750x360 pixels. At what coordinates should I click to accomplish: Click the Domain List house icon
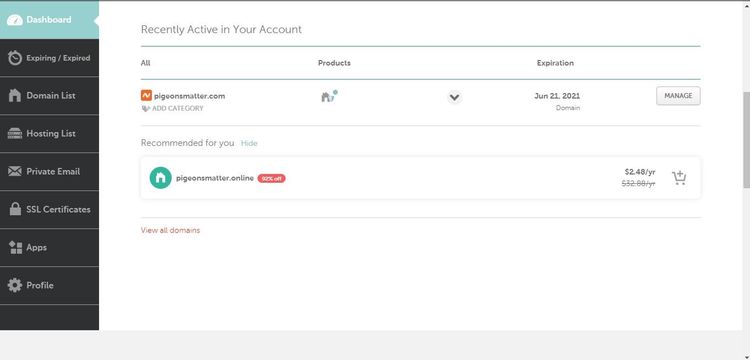pos(15,96)
